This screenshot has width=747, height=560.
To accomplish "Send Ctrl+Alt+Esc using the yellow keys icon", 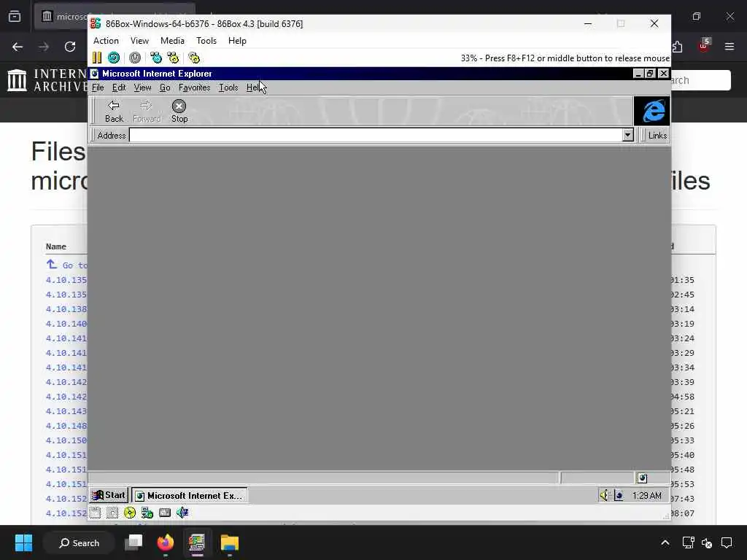I will 173,58.
